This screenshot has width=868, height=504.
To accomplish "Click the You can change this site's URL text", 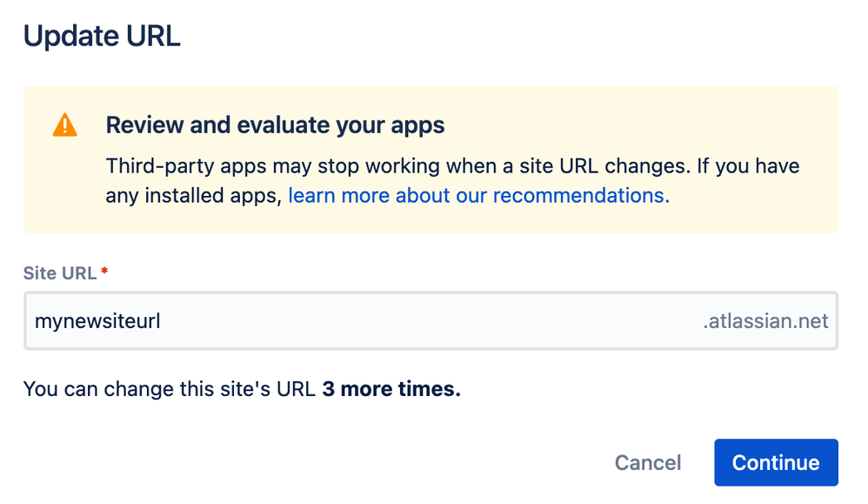I will [170, 389].
